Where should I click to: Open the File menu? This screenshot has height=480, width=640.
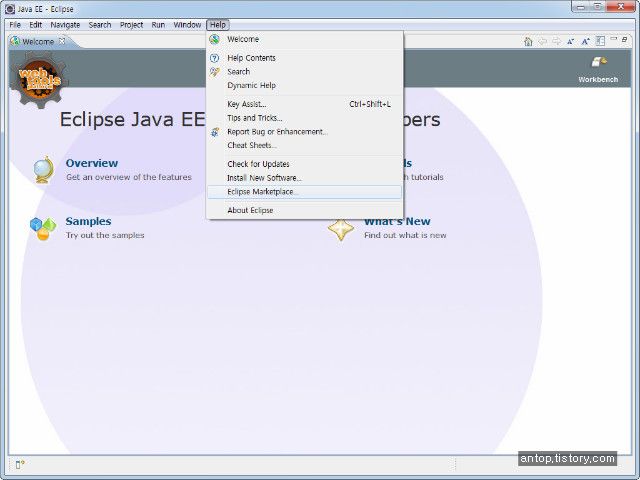(15, 25)
